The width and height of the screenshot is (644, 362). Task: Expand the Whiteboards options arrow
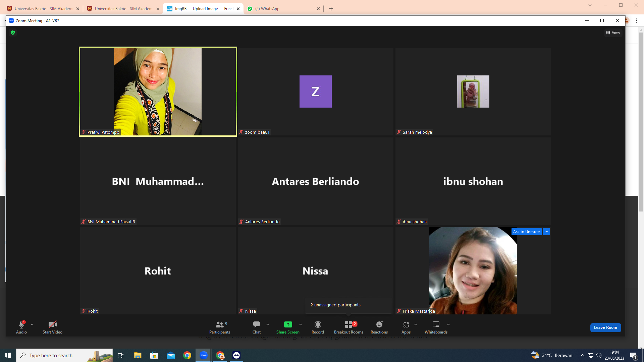pyautogui.click(x=448, y=324)
